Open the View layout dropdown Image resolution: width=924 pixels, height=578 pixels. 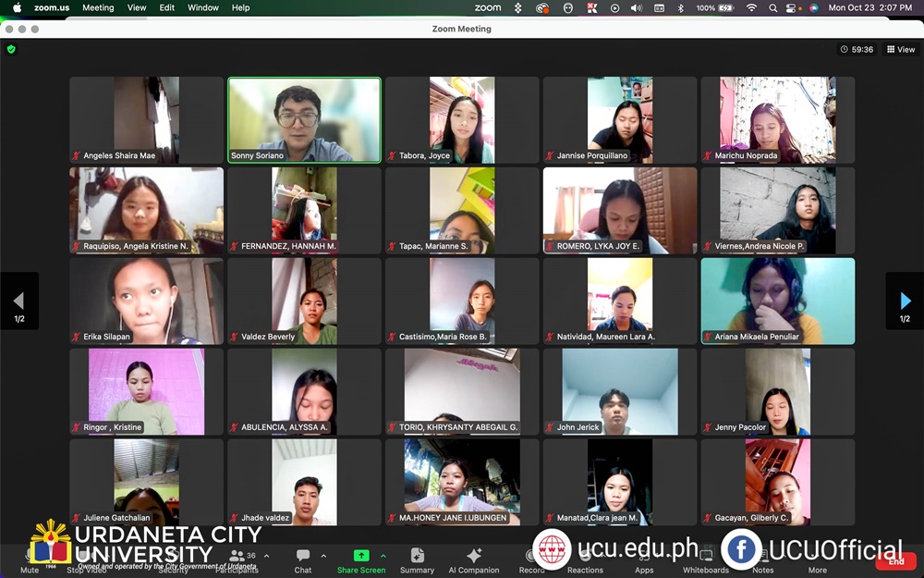901,49
